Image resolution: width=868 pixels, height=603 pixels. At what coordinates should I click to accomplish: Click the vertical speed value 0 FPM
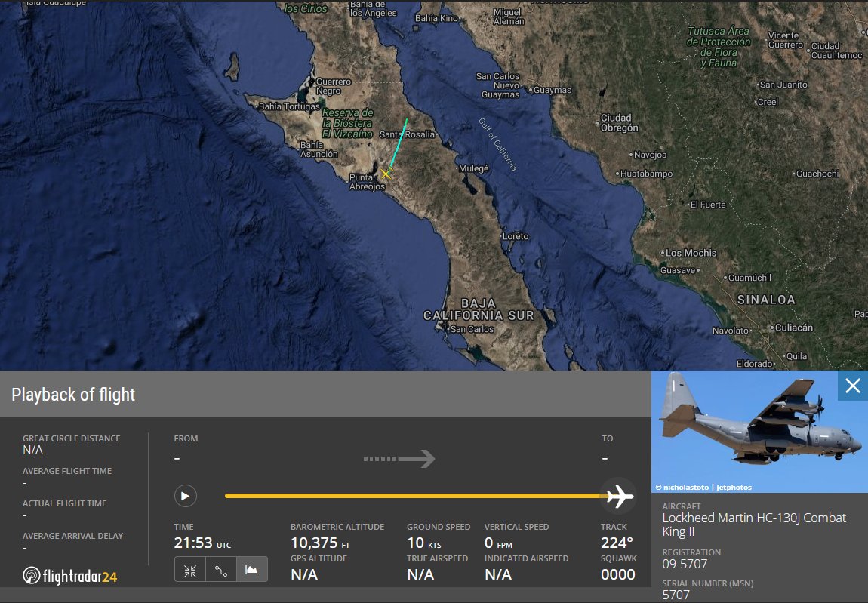pos(498,543)
